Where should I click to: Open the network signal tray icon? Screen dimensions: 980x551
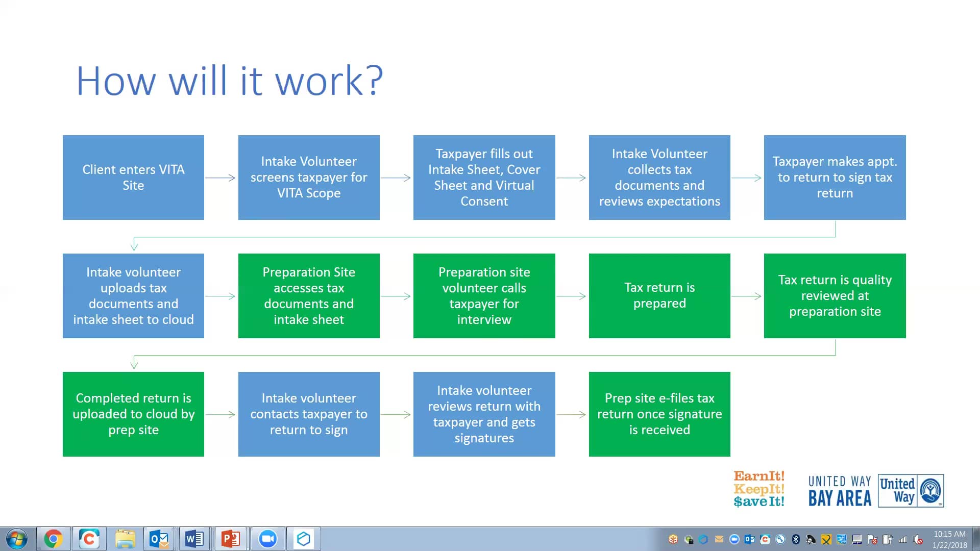click(x=903, y=539)
